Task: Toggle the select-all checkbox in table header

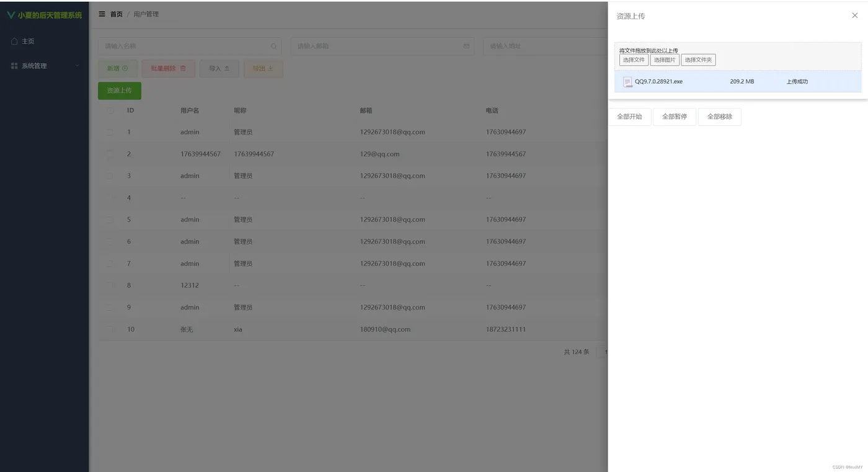Action: click(x=110, y=110)
